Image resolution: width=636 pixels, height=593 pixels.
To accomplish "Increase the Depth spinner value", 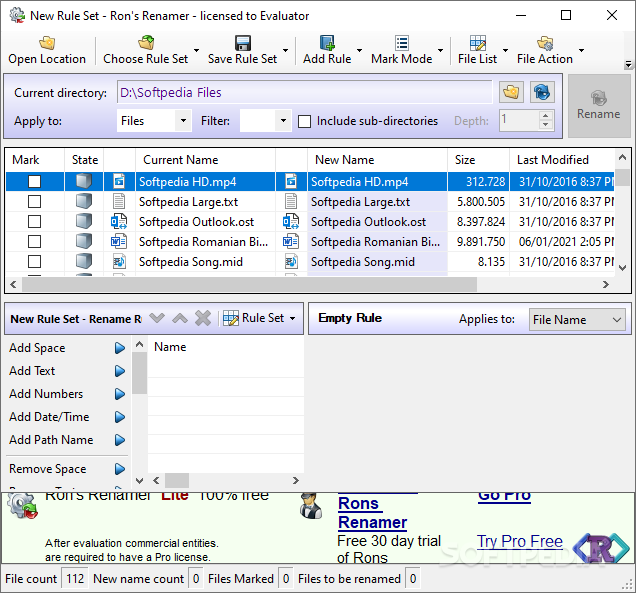I will [x=546, y=115].
